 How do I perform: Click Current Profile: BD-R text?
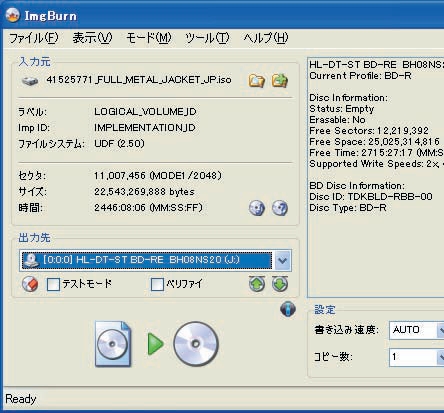(360, 76)
